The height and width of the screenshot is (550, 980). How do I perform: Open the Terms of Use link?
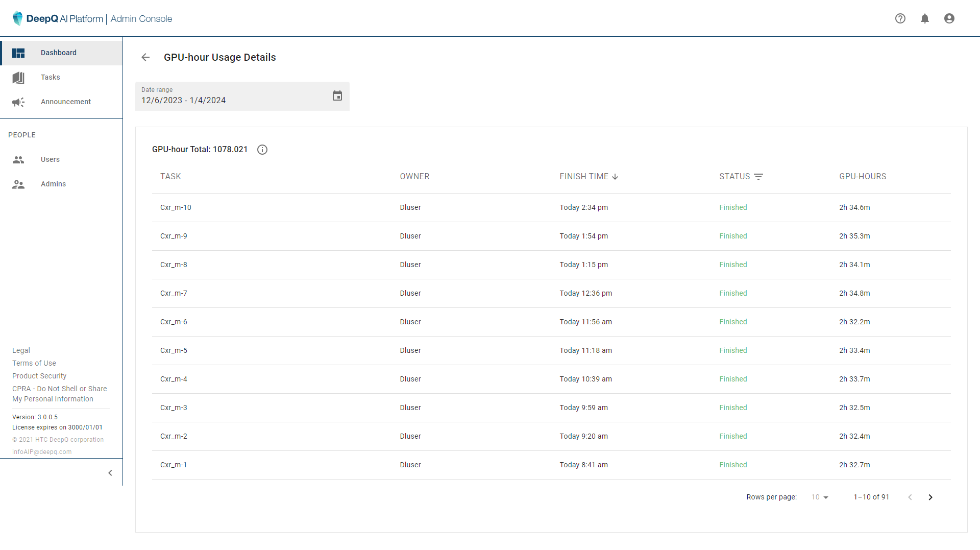pos(34,363)
